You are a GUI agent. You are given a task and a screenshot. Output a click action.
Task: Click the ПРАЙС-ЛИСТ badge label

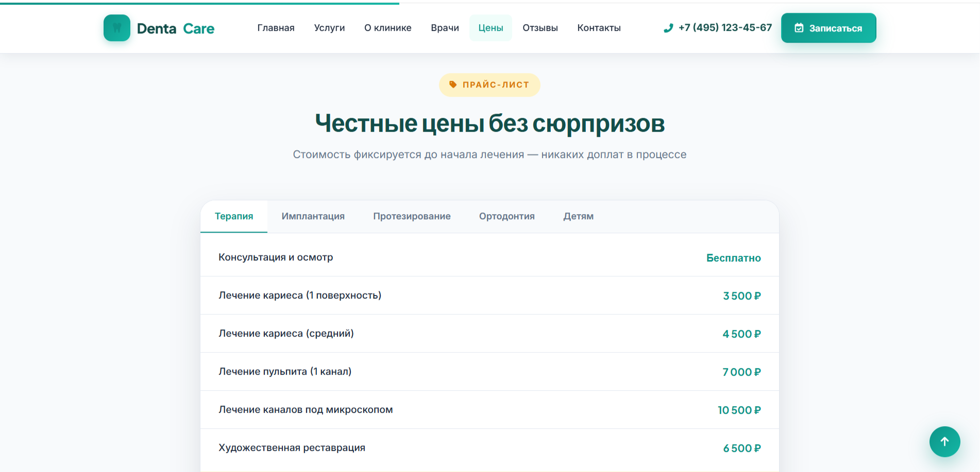(489, 85)
